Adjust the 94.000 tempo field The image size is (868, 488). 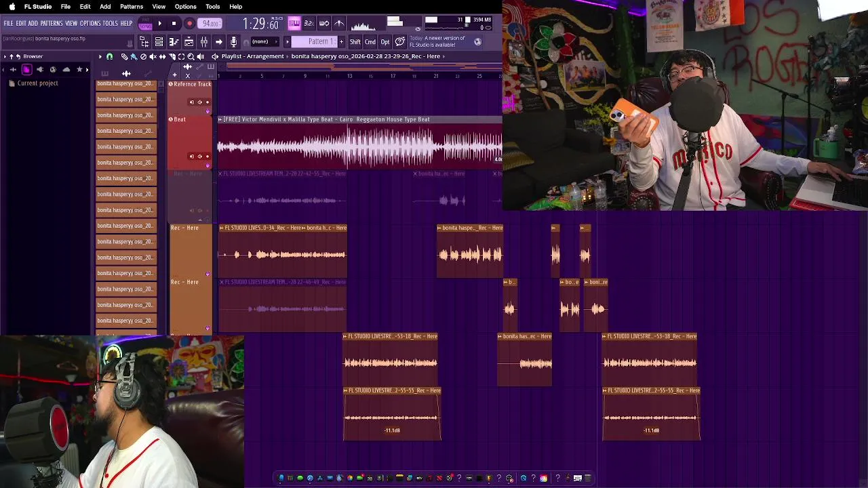click(210, 24)
